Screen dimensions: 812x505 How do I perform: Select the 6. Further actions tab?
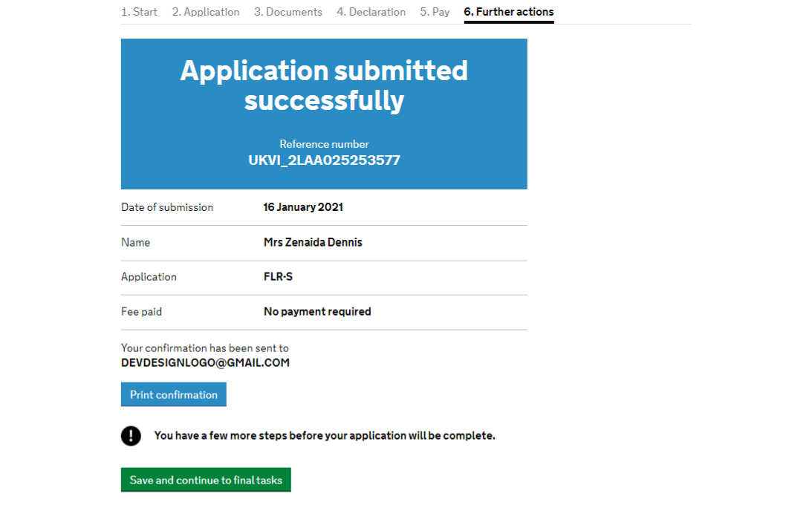coord(509,12)
